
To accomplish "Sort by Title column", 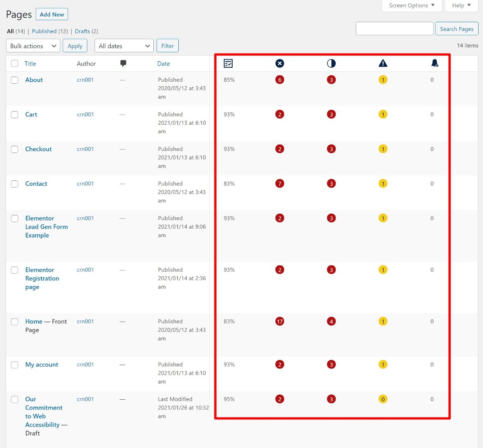I will pos(30,64).
